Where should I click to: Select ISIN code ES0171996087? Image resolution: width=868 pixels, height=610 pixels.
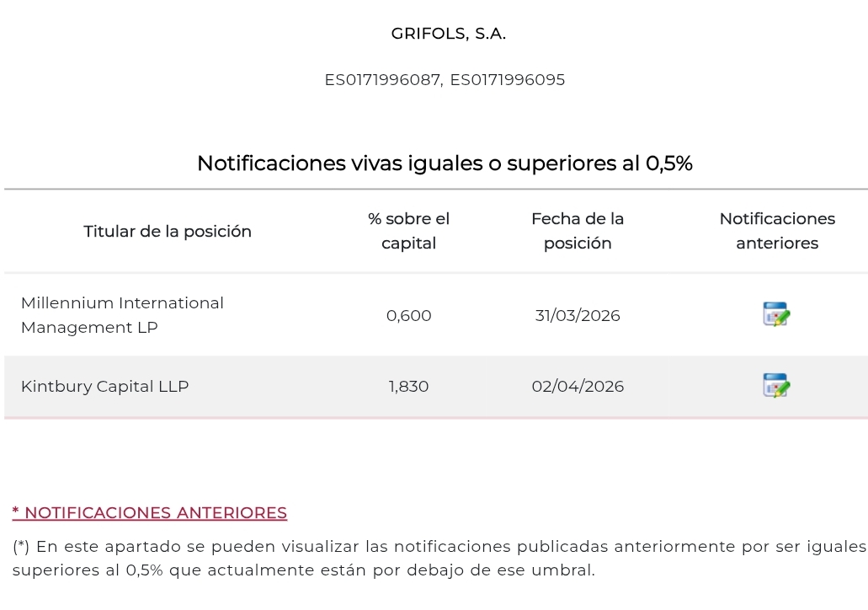pyautogui.click(x=381, y=79)
